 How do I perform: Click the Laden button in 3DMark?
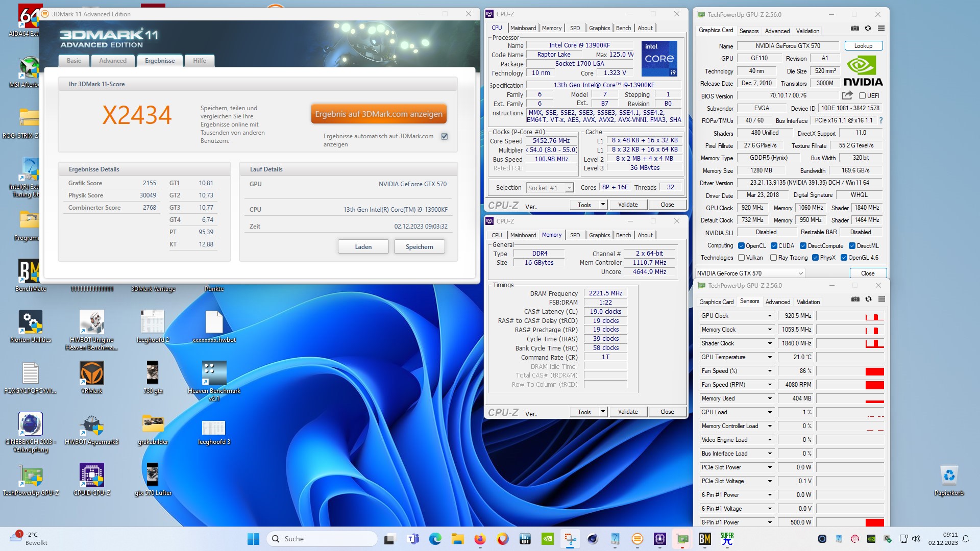click(363, 247)
